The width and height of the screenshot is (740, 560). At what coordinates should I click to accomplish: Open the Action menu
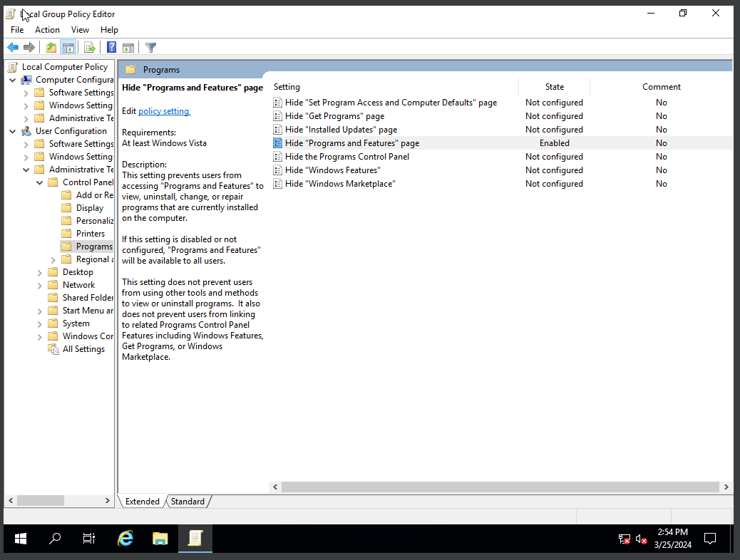point(47,30)
